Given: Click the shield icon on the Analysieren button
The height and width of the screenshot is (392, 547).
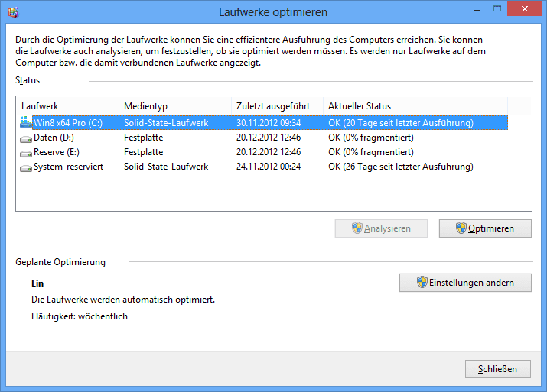Looking at the screenshot, I should tap(357, 228).
